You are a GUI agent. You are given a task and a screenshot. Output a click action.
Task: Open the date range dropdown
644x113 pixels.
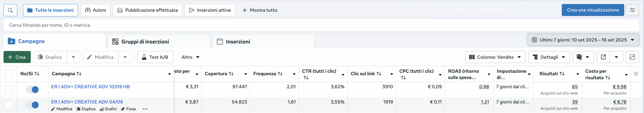tap(583, 40)
